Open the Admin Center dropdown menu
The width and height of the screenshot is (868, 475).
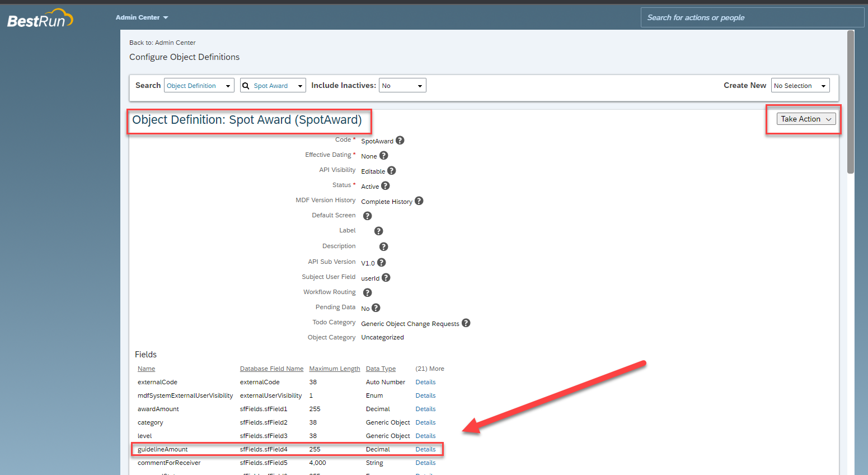[142, 17]
